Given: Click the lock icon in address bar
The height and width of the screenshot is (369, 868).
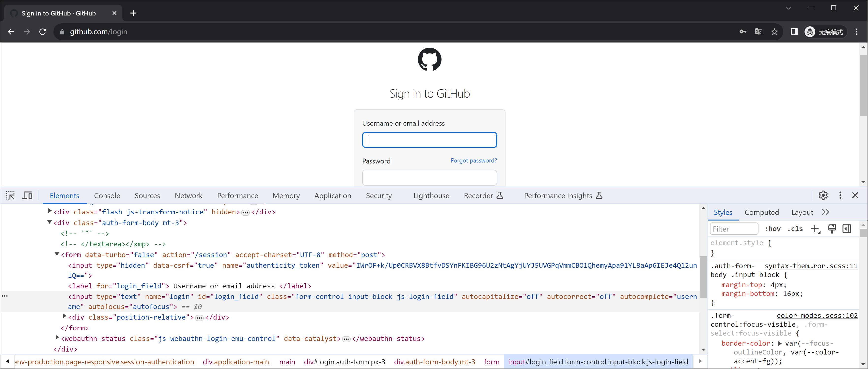Looking at the screenshot, I should 62,32.
